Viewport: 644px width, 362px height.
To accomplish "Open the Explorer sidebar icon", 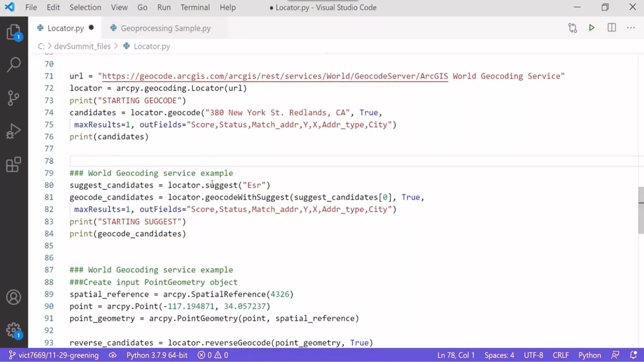I will coord(14,32).
